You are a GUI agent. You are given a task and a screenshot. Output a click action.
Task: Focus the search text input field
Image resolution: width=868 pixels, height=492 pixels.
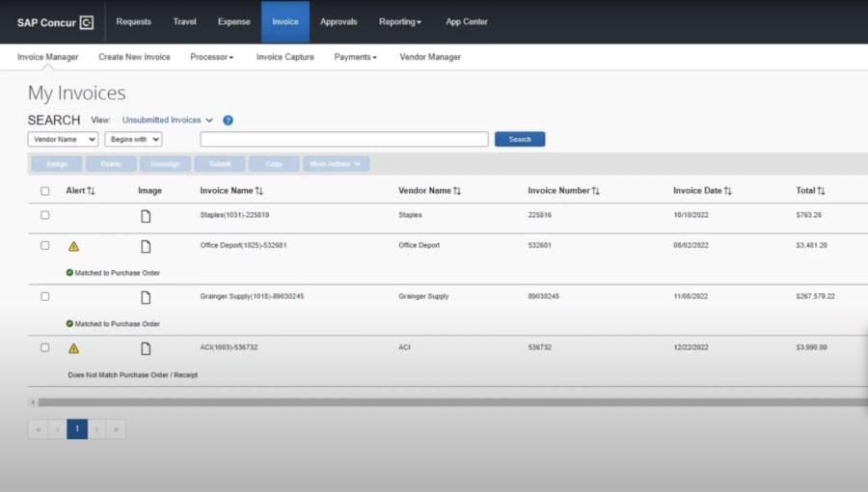coord(344,140)
